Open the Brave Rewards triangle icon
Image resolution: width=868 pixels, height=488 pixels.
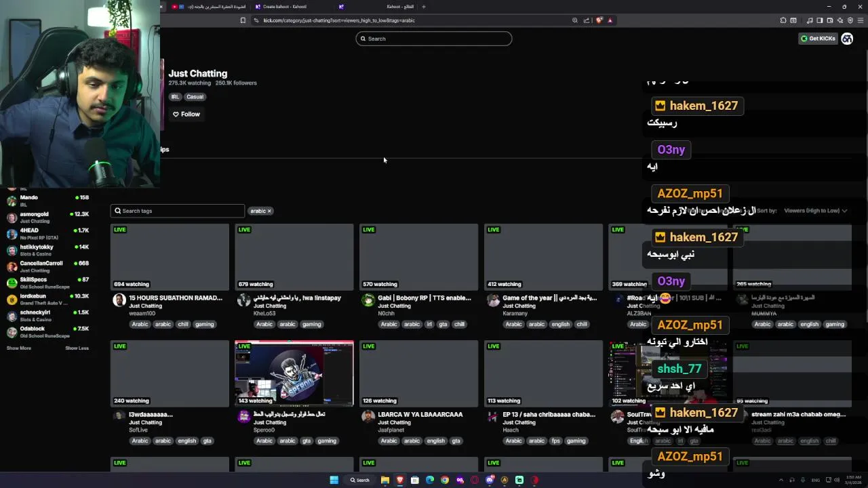[x=610, y=20]
